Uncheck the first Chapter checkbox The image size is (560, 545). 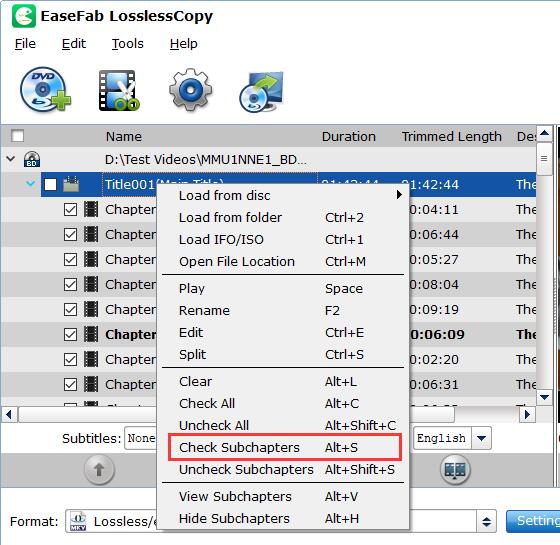70,210
